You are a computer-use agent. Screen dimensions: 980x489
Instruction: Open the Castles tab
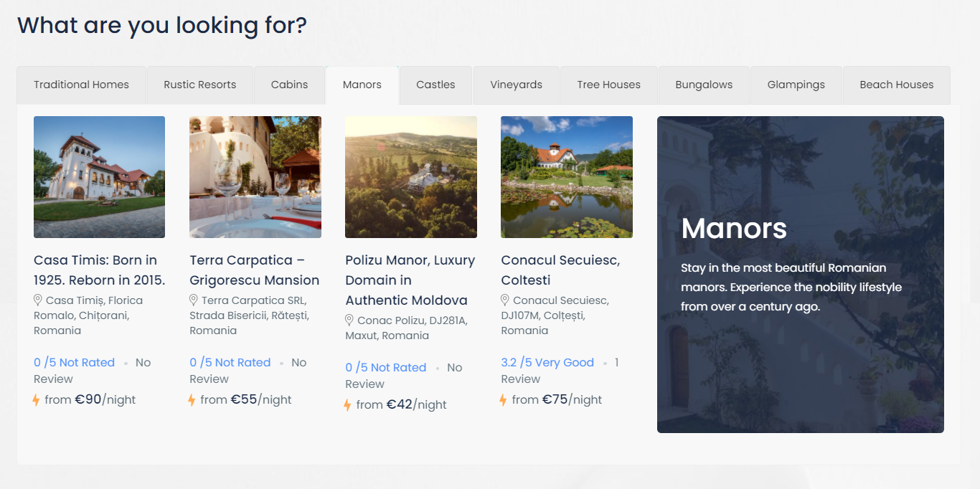[435, 85]
